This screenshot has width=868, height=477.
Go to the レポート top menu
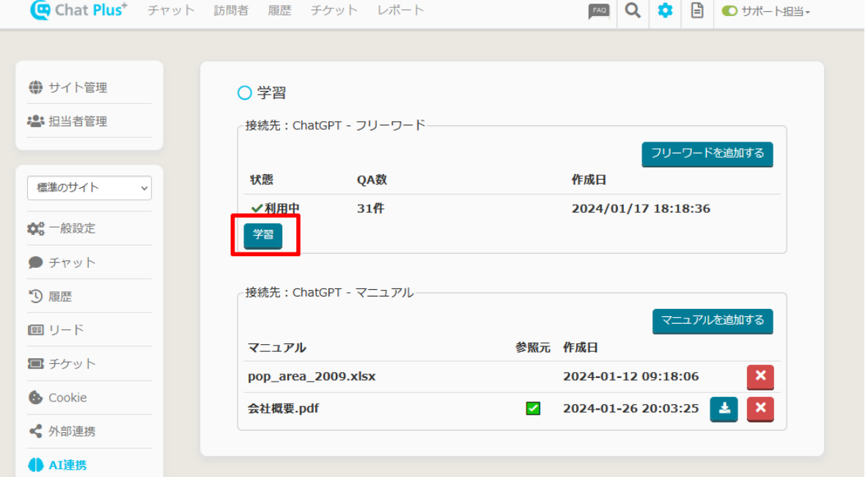click(x=400, y=10)
